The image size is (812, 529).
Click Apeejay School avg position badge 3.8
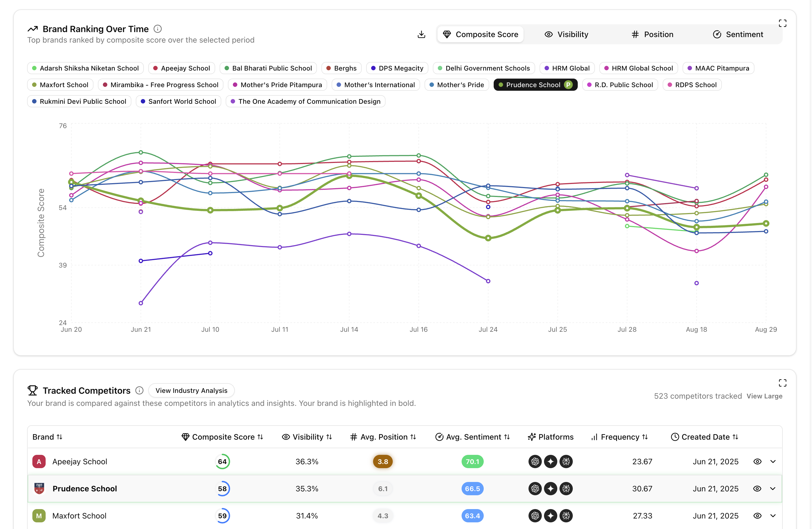pyautogui.click(x=383, y=461)
